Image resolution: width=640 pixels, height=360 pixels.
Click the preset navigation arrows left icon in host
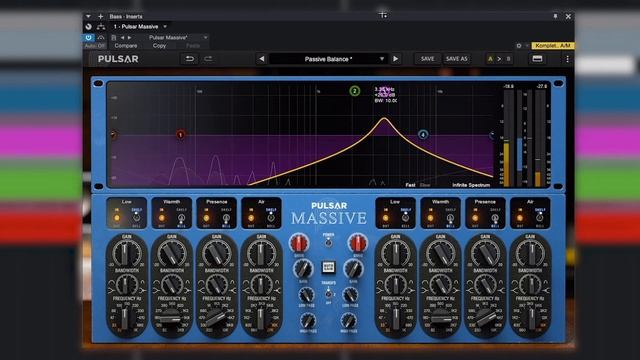[122, 38]
